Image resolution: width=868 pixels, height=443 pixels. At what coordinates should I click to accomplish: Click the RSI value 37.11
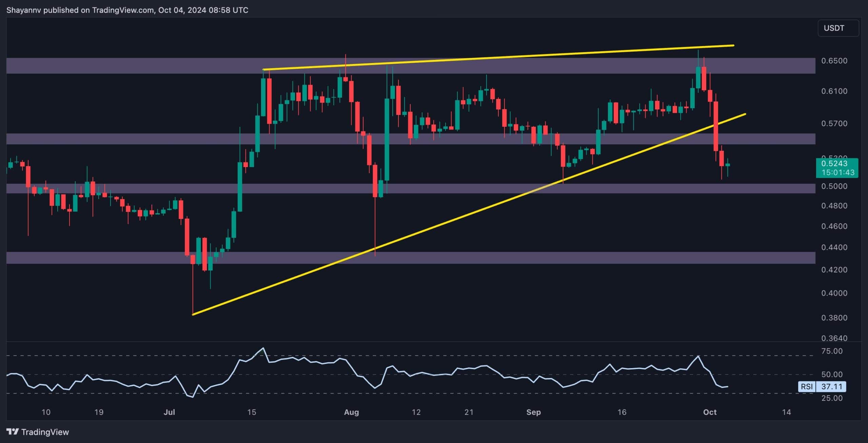click(x=831, y=386)
